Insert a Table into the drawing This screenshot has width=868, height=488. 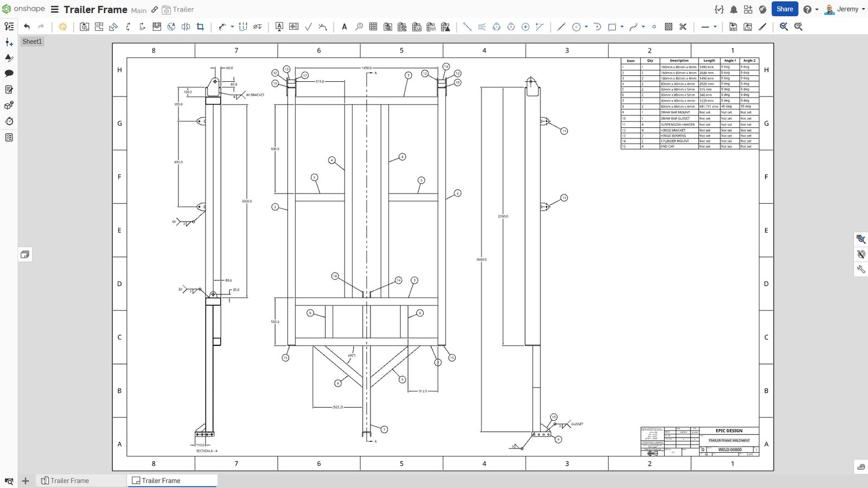[x=373, y=26]
